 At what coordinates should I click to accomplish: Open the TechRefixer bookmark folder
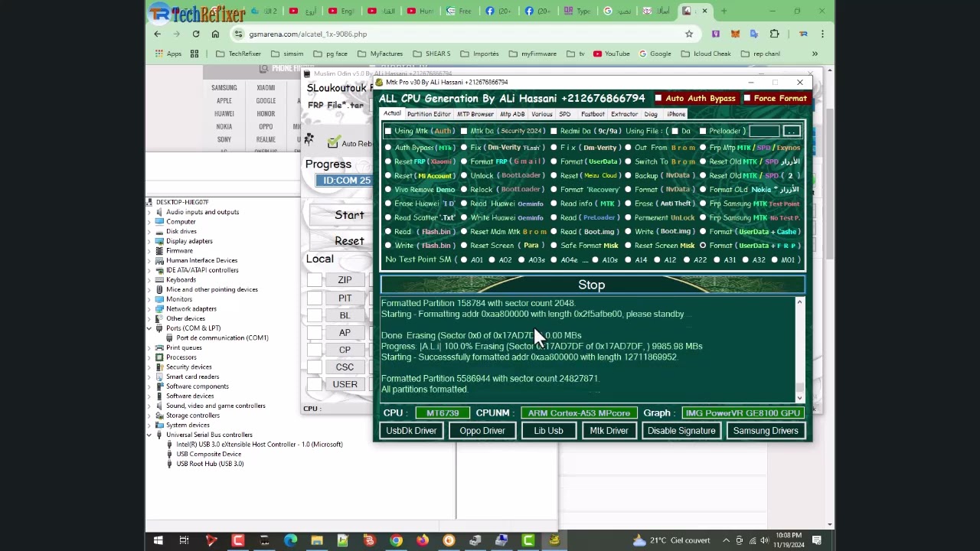tap(238, 54)
